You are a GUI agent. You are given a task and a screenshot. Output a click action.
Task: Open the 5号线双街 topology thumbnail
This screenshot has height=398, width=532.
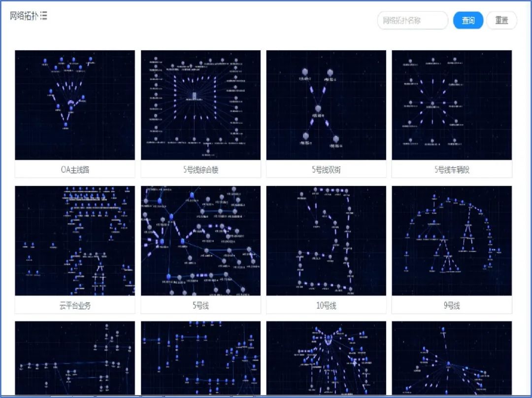pos(326,105)
